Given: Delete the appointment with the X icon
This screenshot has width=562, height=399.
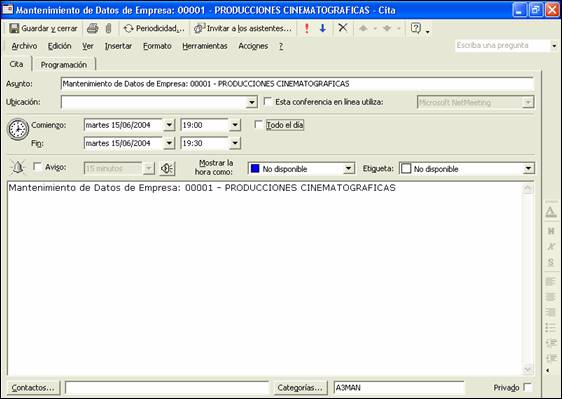Looking at the screenshot, I should [x=343, y=28].
